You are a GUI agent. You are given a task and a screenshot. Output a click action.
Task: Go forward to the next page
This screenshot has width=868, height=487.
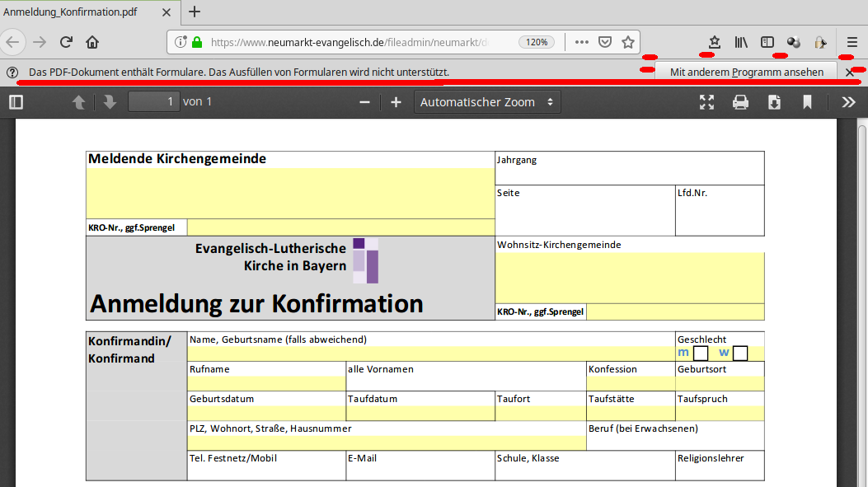coord(40,42)
